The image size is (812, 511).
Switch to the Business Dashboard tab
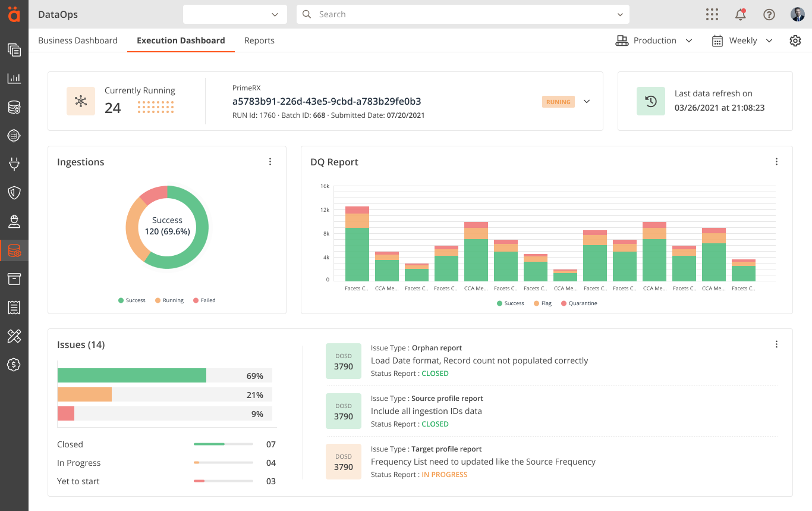click(78, 40)
